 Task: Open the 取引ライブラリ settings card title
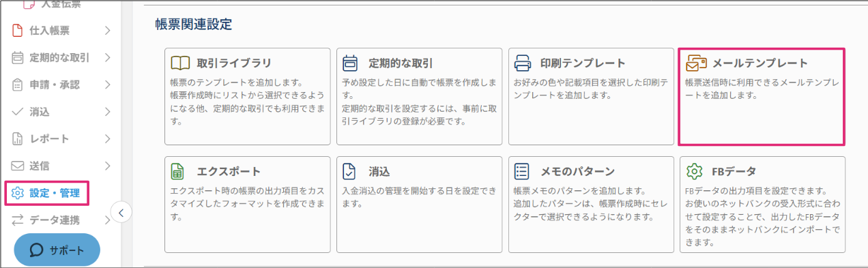(234, 63)
